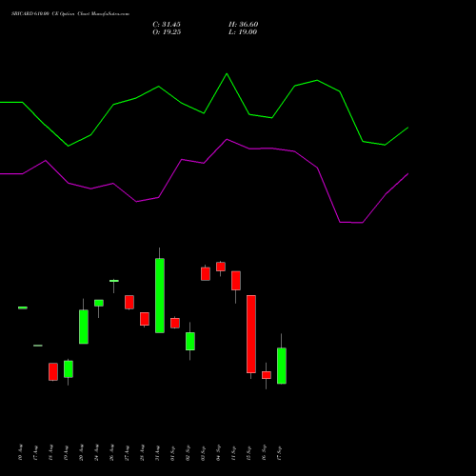Select the 17 Sep date label
This screenshot has width=476, height=476.
[279, 452]
